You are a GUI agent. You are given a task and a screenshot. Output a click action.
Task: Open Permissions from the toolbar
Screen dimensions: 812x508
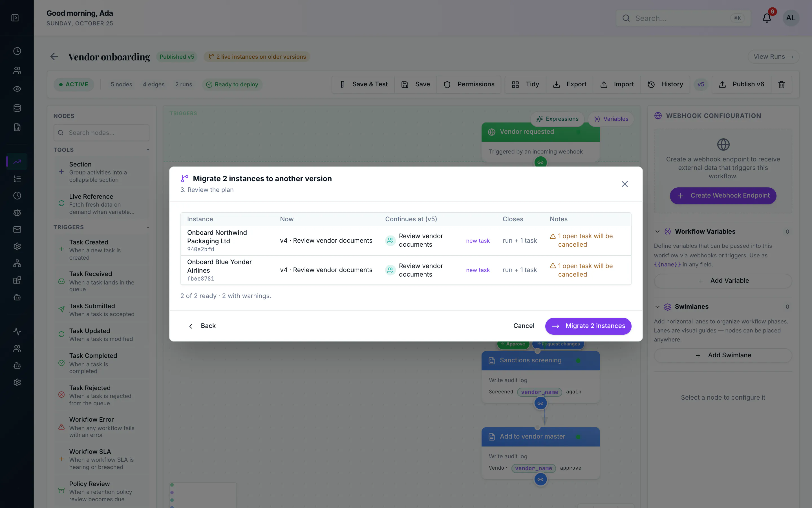pyautogui.click(x=469, y=84)
